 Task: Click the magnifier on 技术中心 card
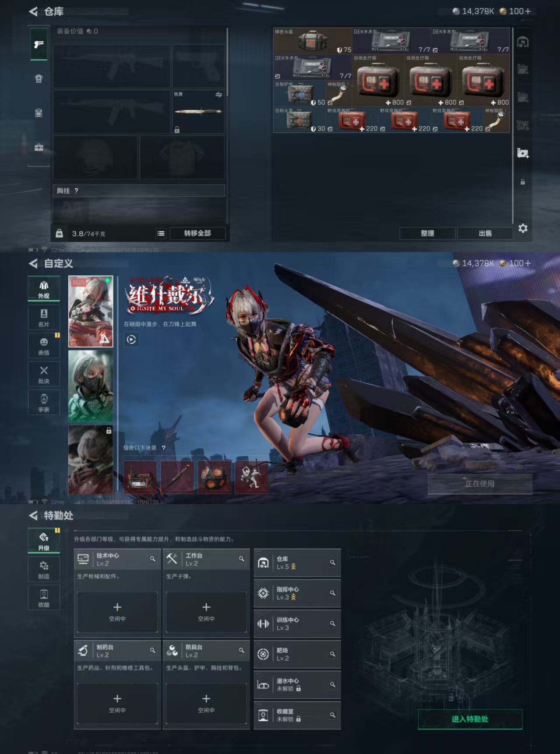152,559
